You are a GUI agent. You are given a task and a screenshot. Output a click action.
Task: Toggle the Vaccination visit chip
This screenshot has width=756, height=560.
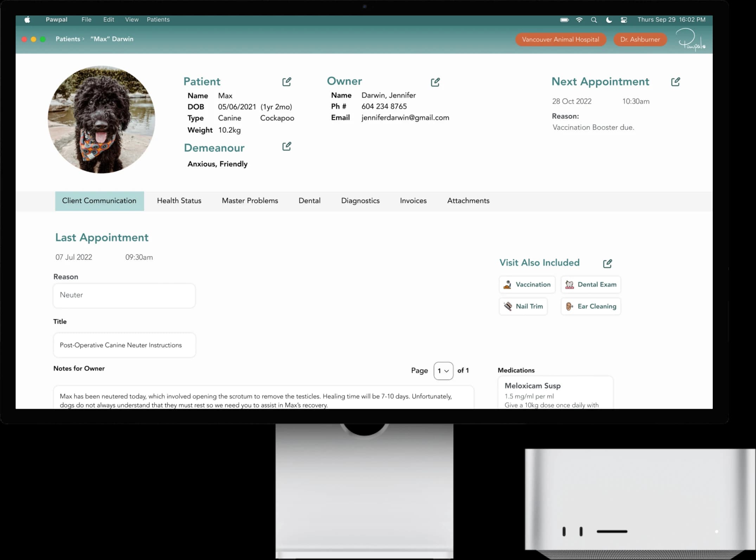[x=527, y=284]
